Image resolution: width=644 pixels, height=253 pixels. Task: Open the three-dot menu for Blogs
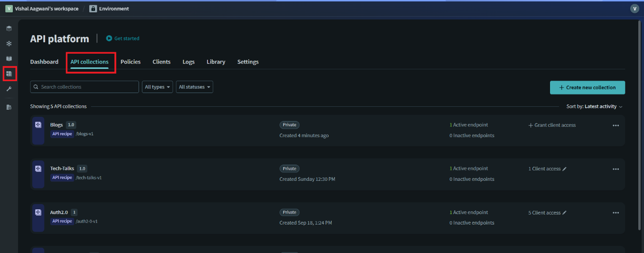point(616,125)
